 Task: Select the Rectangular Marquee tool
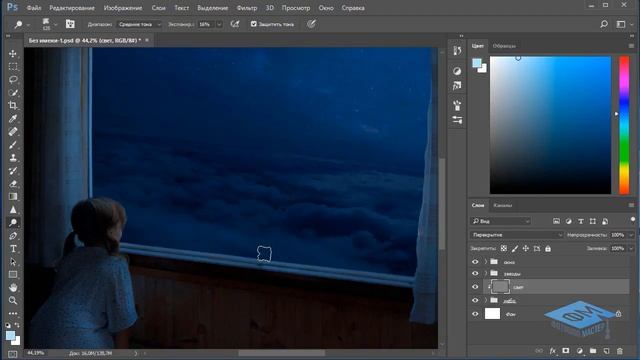pos(13,67)
